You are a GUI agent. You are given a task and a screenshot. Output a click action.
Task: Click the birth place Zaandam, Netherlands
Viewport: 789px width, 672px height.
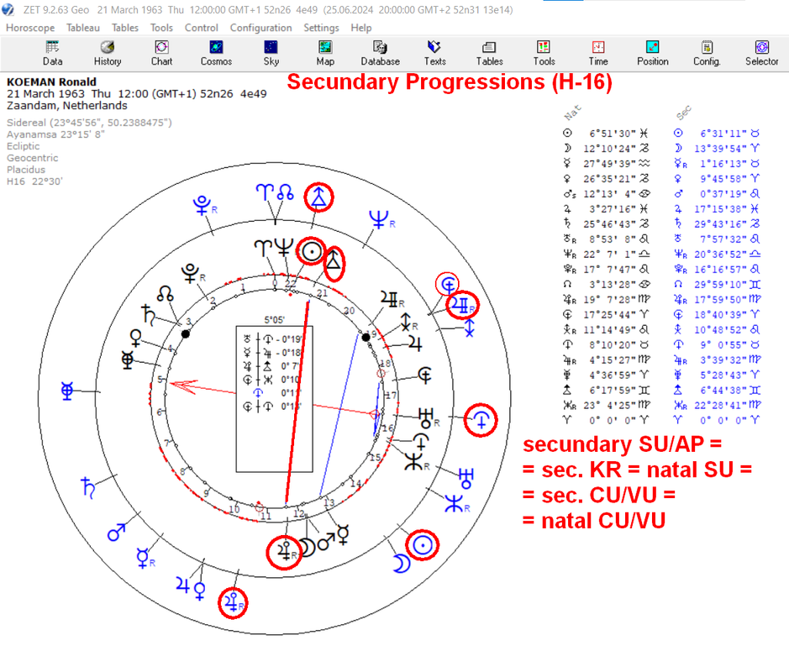click(x=67, y=106)
